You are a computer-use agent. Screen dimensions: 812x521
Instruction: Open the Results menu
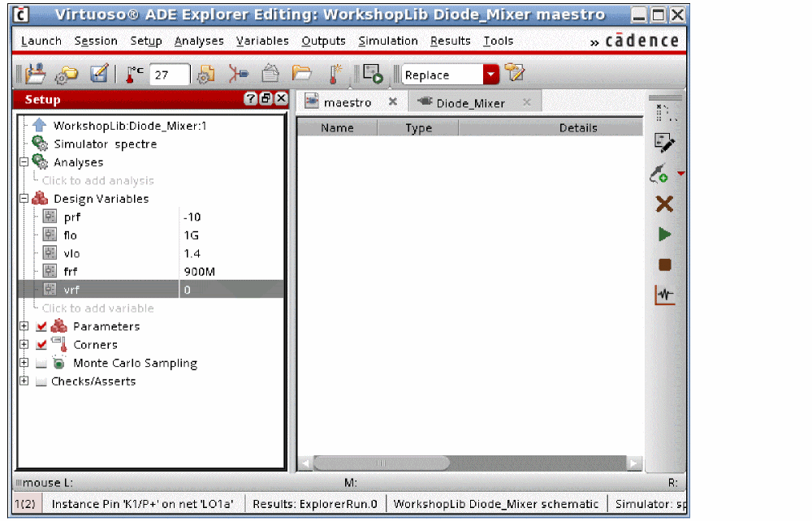[x=451, y=41]
